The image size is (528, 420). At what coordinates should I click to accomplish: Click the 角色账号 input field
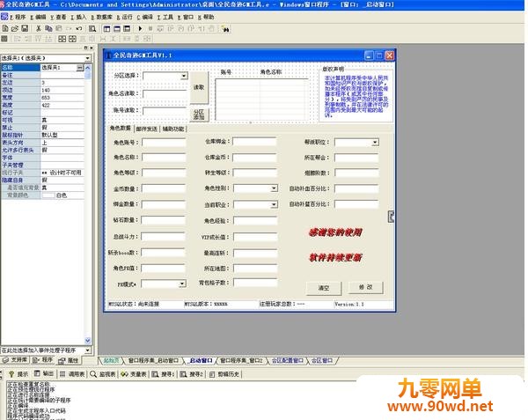[x=164, y=143]
